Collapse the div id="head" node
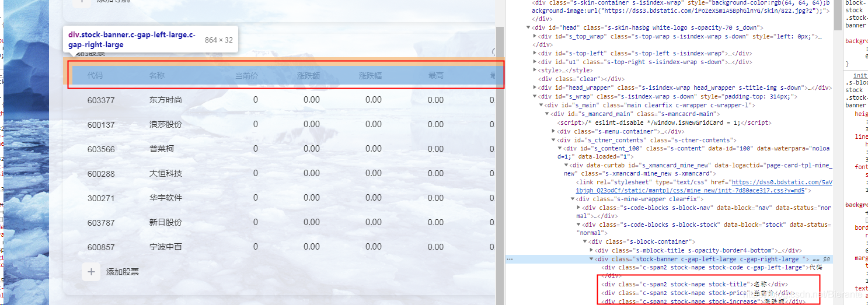The height and width of the screenshot is (305, 868). point(528,27)
